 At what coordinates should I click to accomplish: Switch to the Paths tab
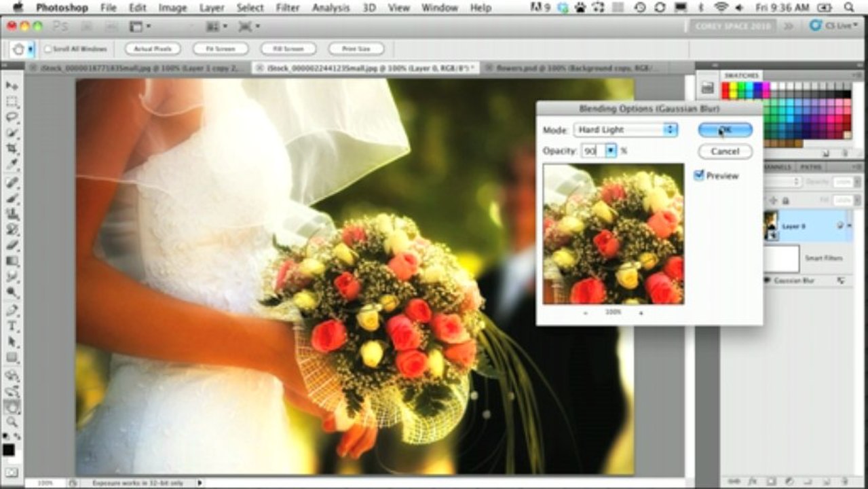tap(811, 166)
